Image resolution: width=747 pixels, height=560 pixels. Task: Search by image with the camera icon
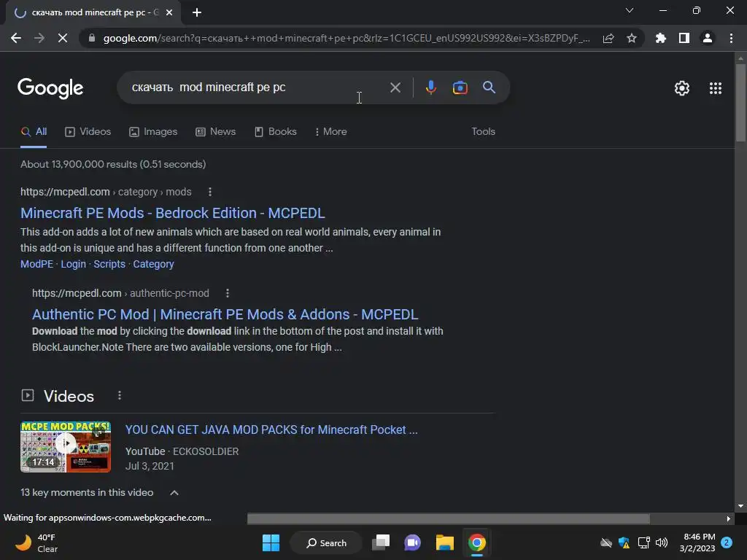(460, 87)
